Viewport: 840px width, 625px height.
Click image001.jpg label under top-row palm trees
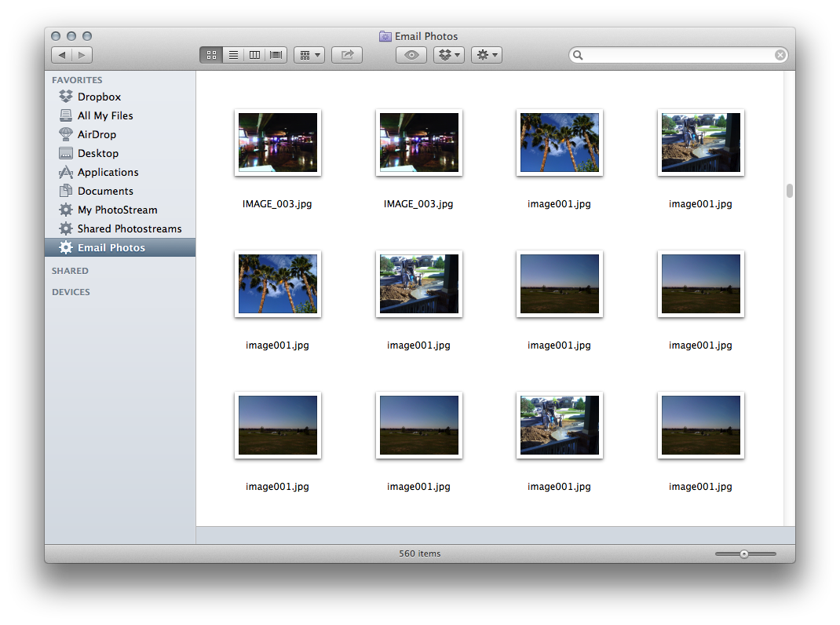(x=559, y=204)
